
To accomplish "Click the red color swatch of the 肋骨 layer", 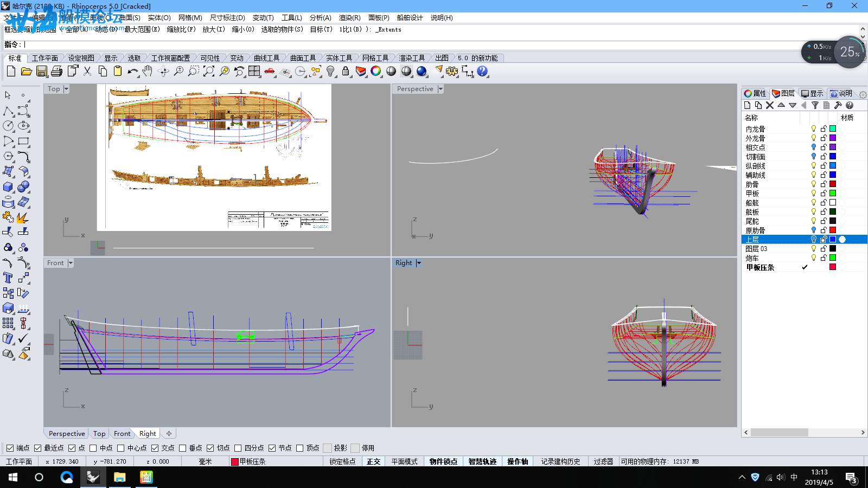I will 833,184.
